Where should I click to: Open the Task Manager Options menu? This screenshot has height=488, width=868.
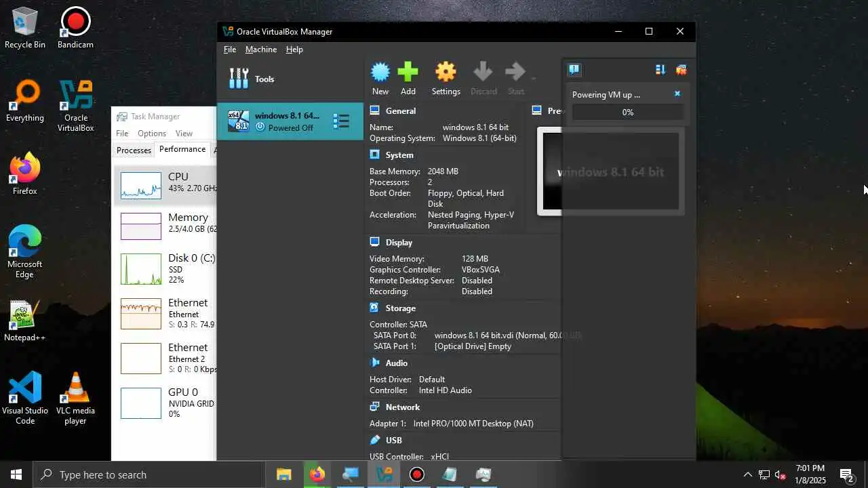pos(151,134)
